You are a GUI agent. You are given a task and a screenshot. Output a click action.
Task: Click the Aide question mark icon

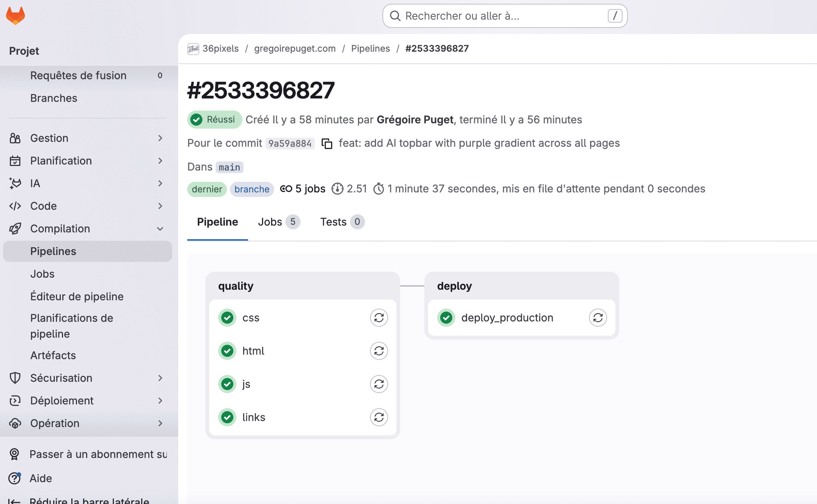[14, 478]
